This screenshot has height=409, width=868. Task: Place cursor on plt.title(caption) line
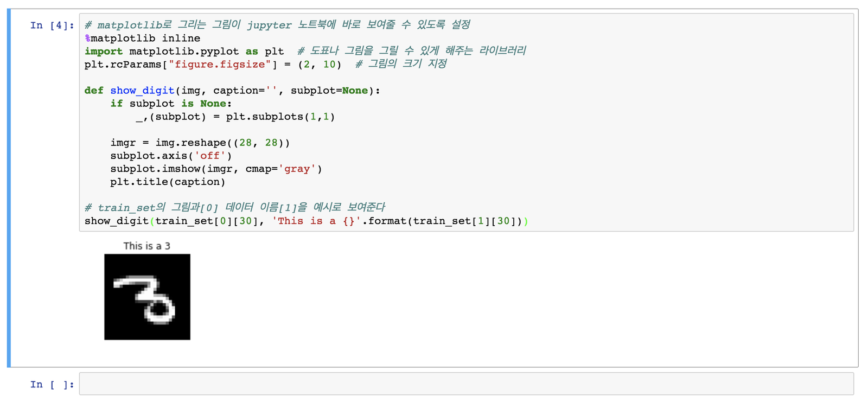coord(168,182)
